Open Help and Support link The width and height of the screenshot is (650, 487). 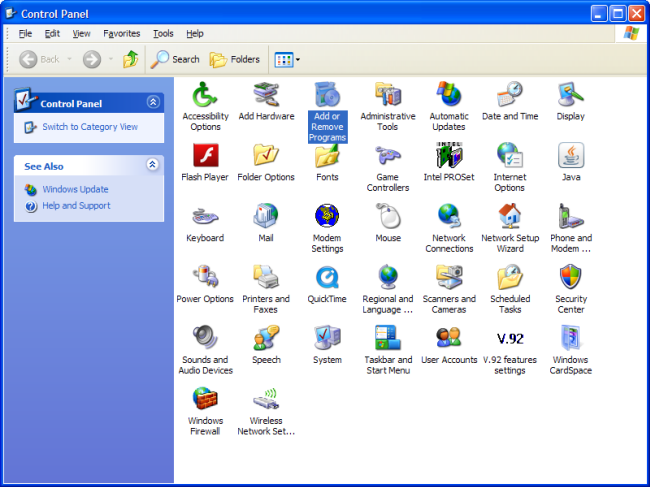click(x=76, y=206)
